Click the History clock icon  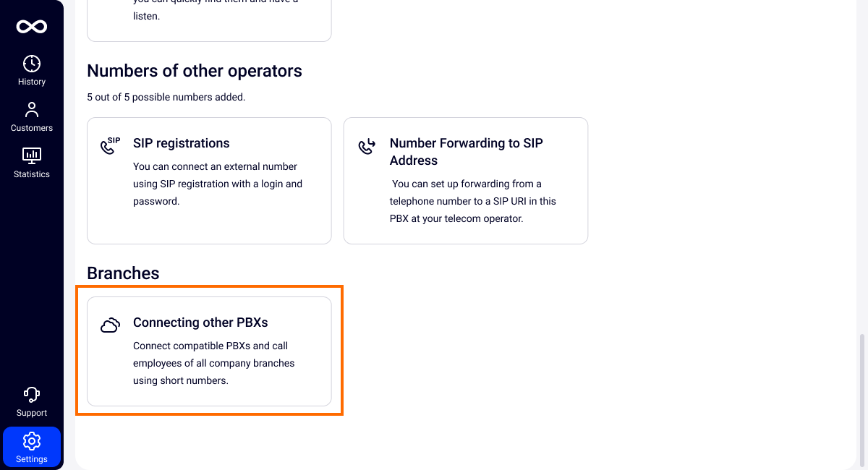tap(32, 64)
